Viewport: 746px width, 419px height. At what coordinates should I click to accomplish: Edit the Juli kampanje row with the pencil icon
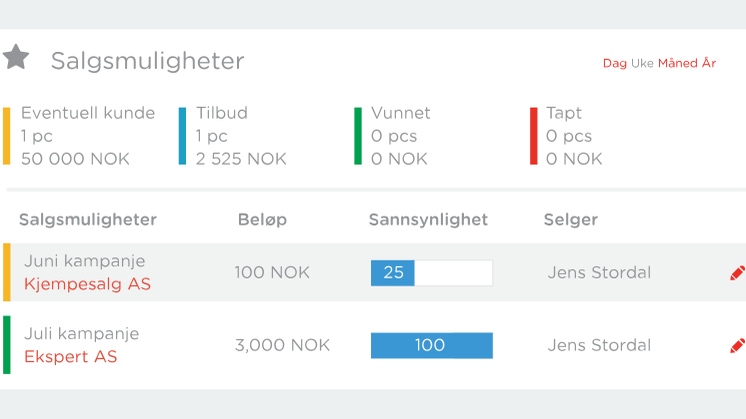[x=737, y=346]
